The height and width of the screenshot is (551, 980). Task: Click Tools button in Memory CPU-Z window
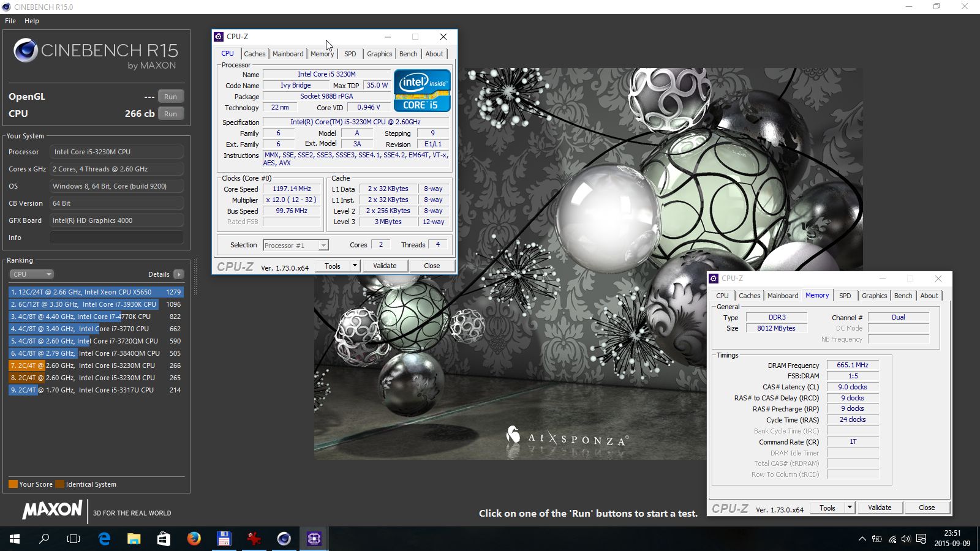tap(827, 508)
